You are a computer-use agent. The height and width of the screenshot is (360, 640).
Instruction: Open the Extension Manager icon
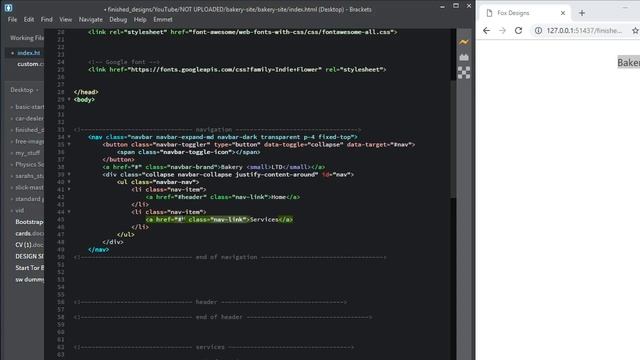(464, 57)
